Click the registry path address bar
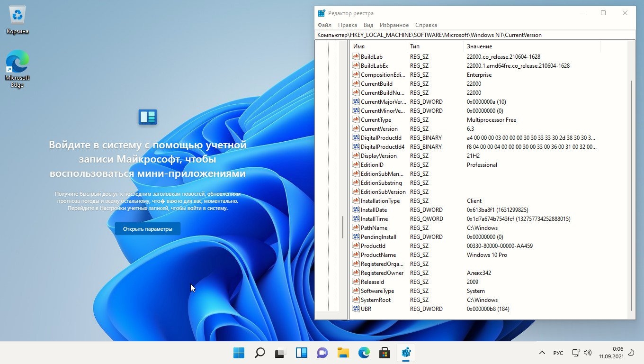644x364 pixels. pyautogui.click(x=474, y=35)
